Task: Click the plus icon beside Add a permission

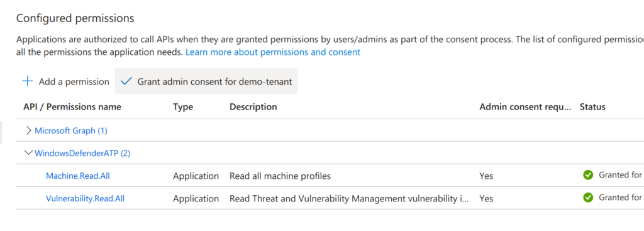Action: pyautogui.click(x=27, y=81)
